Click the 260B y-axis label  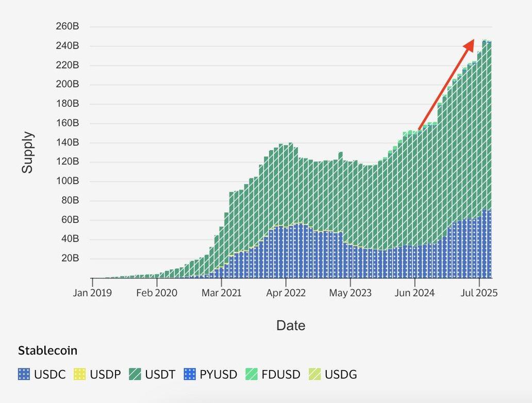[67, 26]
